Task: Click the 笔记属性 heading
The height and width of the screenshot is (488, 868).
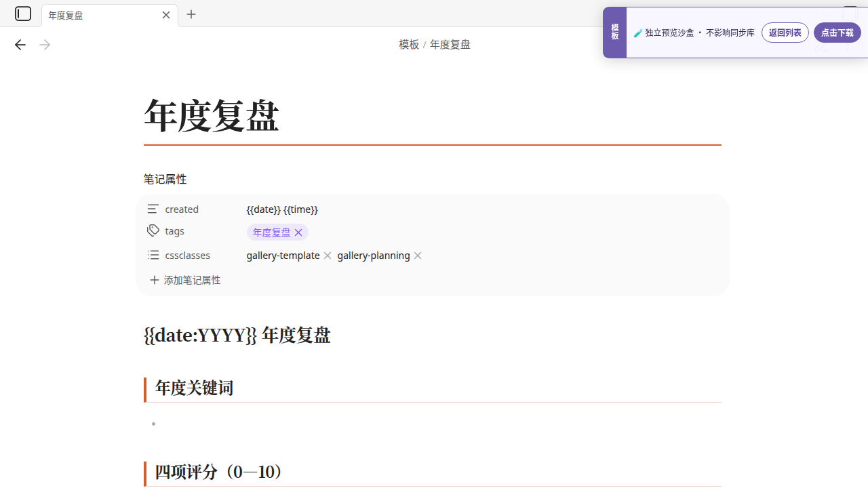Action: point(165,180)
